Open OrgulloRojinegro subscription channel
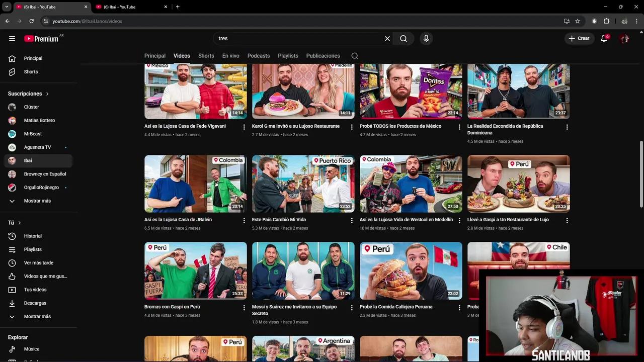 39,188
